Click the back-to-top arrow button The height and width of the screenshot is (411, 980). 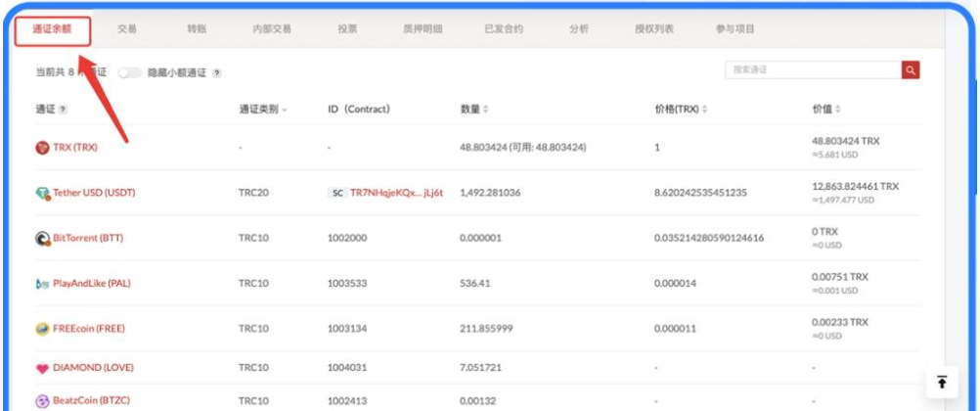(x=942, y=383)
